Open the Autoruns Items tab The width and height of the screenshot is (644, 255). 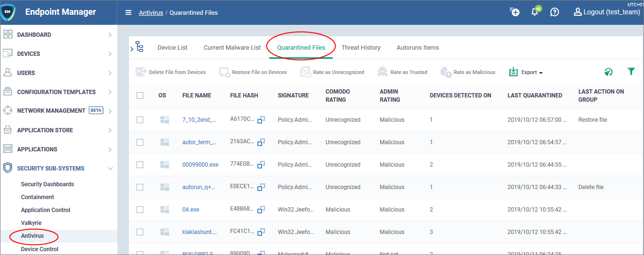[x=418, y=48]
